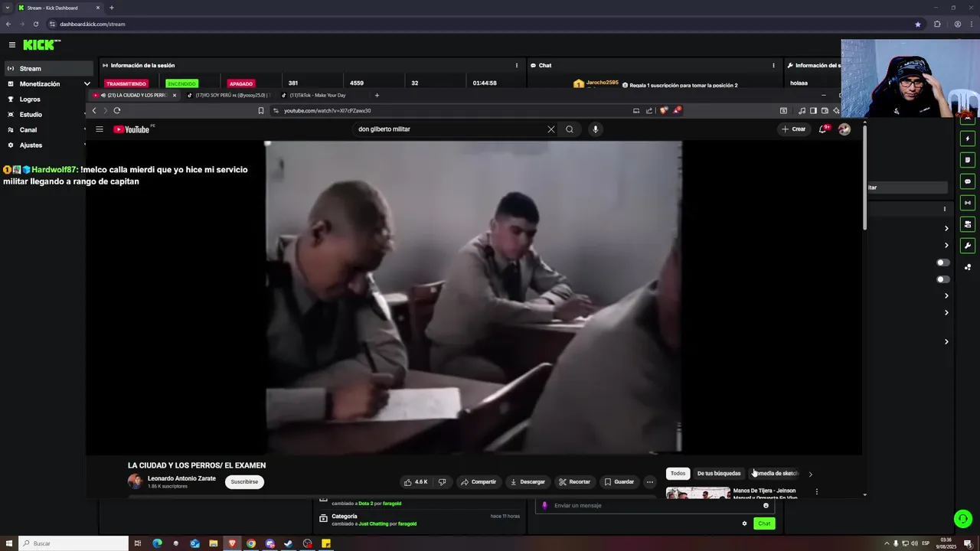Click the Suscribirse button
This screenshot has height=551, width=980.
[244, 482]
